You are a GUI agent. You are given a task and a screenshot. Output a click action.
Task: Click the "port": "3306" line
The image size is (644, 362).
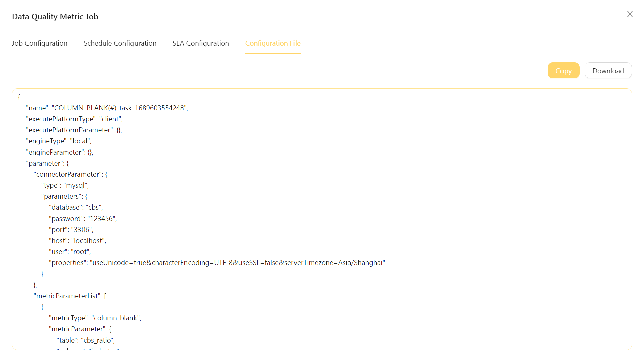tap(71, 230)
